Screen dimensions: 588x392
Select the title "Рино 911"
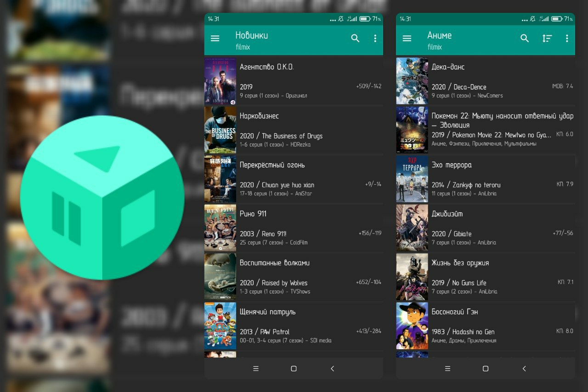pyautogui.click(x=253, y=214)
